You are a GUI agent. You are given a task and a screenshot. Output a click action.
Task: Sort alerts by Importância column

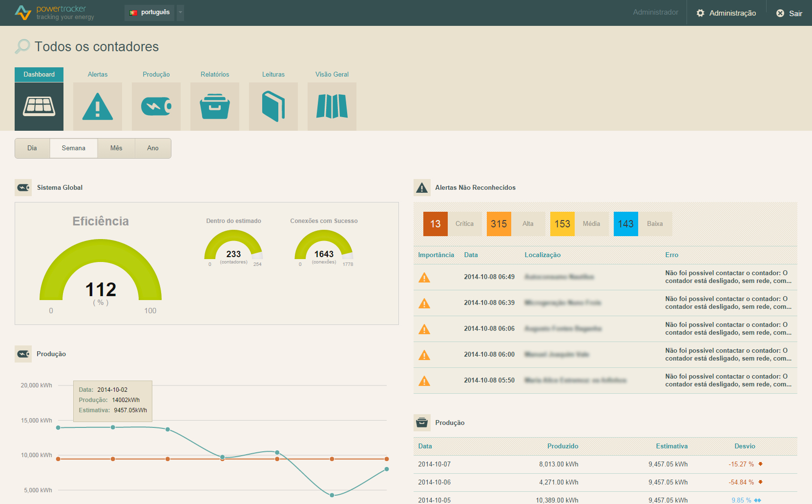pyautogui.click(x=436, y=255)
